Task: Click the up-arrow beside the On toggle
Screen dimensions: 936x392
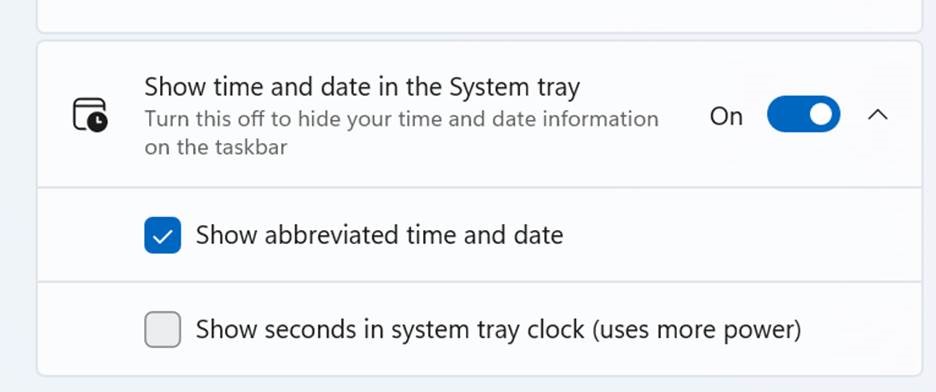Action: 878,115
